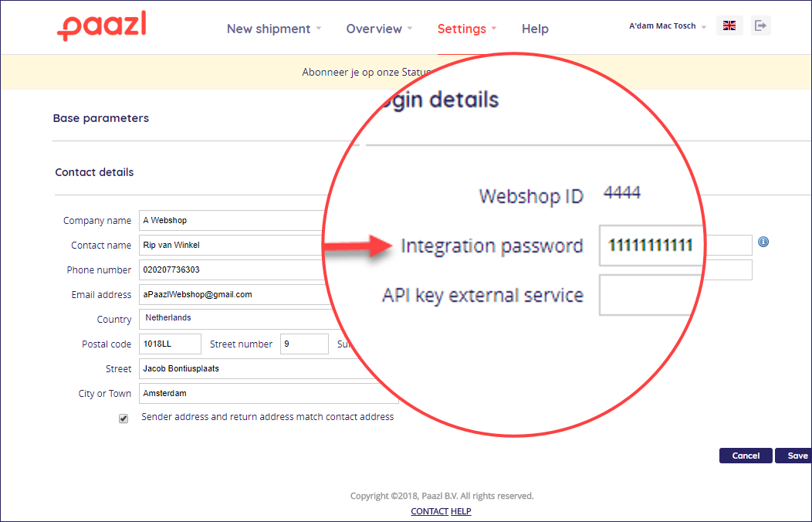The image size is (812, 522).
Task: Click the Phone number field
Action: tap(233, 269)
